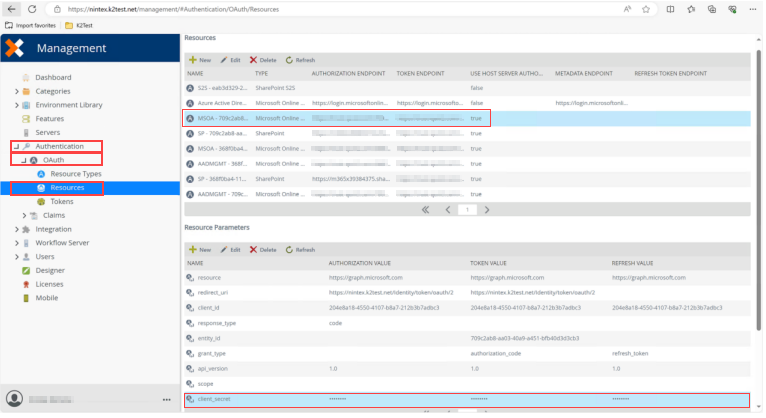Open Resource Types under OAuth

76,174
